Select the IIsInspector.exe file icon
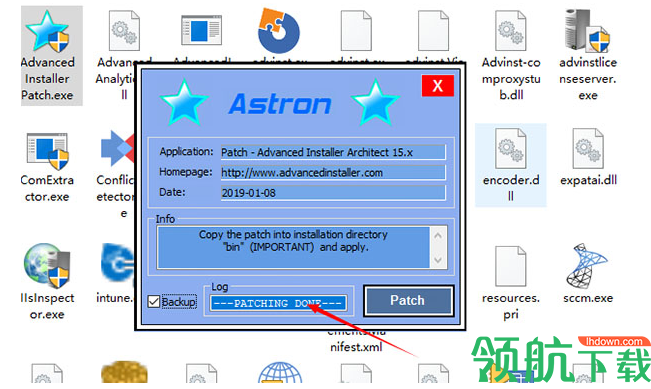 [47, 266]
